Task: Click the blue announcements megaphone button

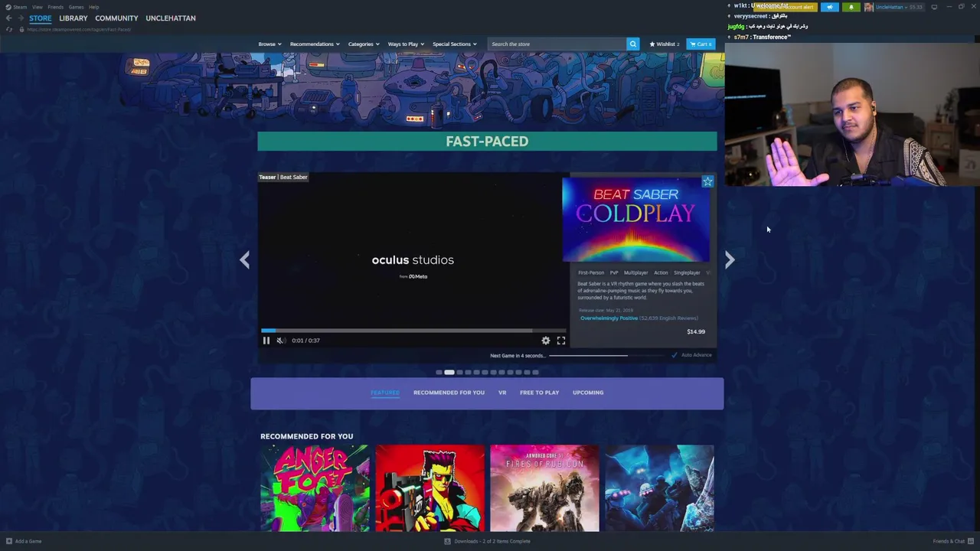Action: click(830, 7)
